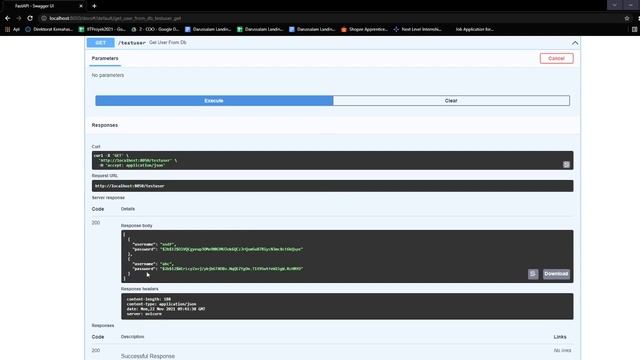Copy the response body with the copy icon
Screen dimensions: 640x360
[533, 274]
